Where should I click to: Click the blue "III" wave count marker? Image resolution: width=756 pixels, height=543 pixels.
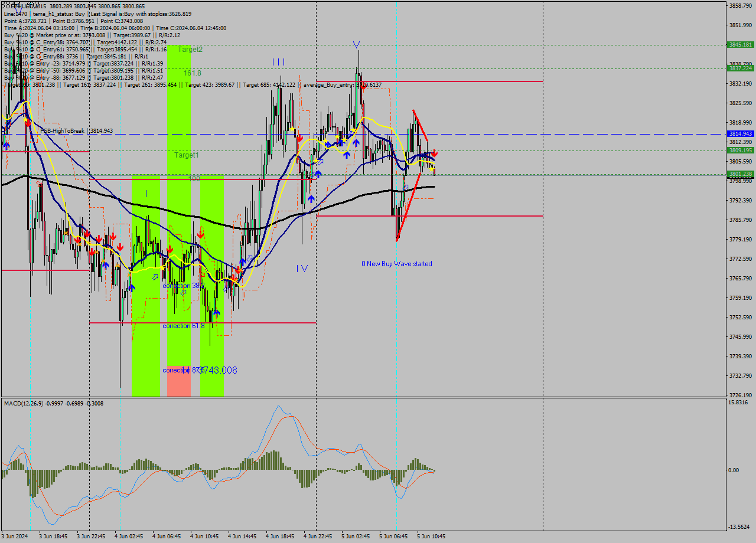(278, 61)
